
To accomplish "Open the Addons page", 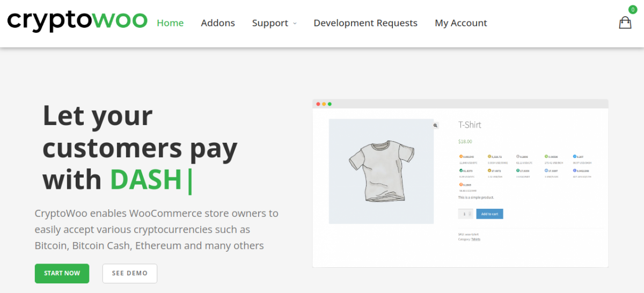I will pos(218,23).
